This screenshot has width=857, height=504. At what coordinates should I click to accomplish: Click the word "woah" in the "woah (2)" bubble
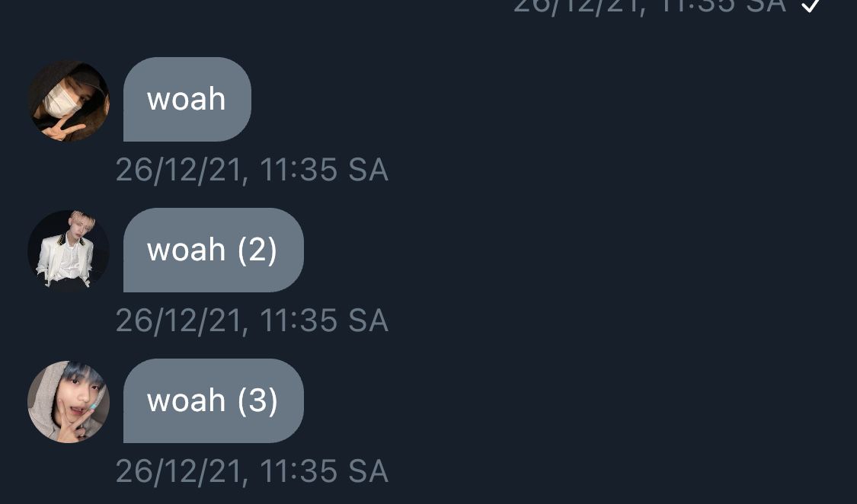(187, 250)
